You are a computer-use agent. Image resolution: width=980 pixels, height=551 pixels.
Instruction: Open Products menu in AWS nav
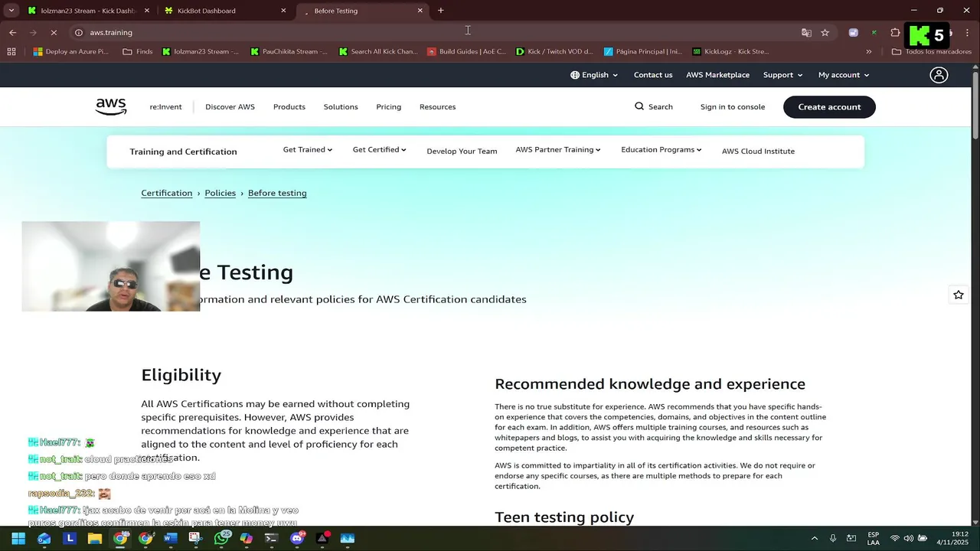pos(289,107)
